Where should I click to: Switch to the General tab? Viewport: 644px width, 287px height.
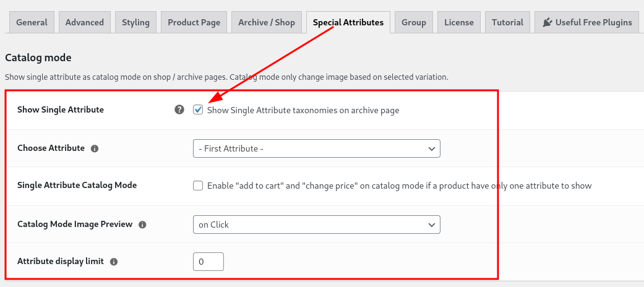pos(32,22)
